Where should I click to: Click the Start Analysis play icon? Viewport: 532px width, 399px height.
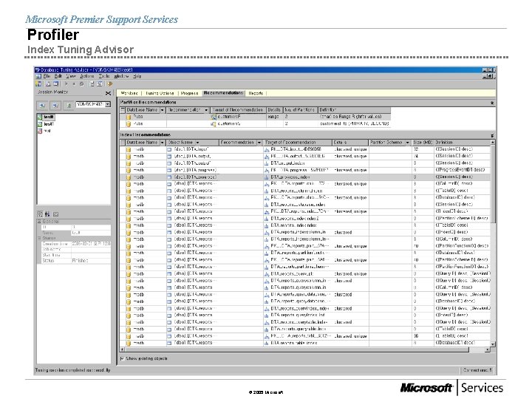(x=66, y=83)
